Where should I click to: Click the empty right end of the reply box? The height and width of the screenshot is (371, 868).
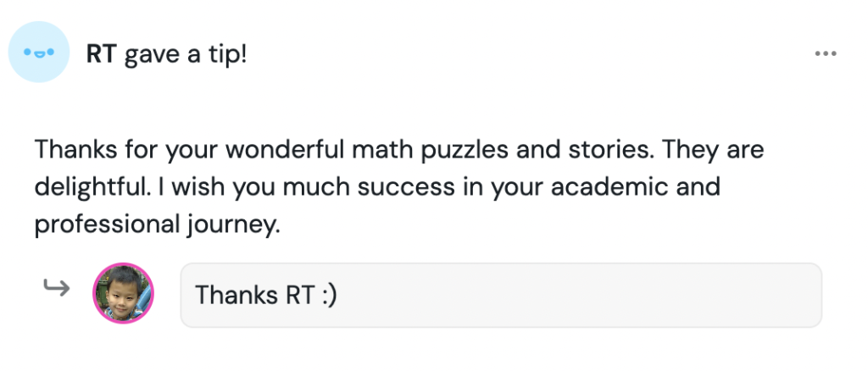(763, 295)
